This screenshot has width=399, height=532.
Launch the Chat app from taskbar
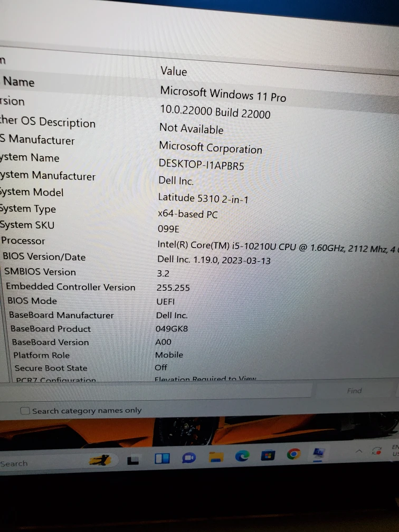[188, 458]
